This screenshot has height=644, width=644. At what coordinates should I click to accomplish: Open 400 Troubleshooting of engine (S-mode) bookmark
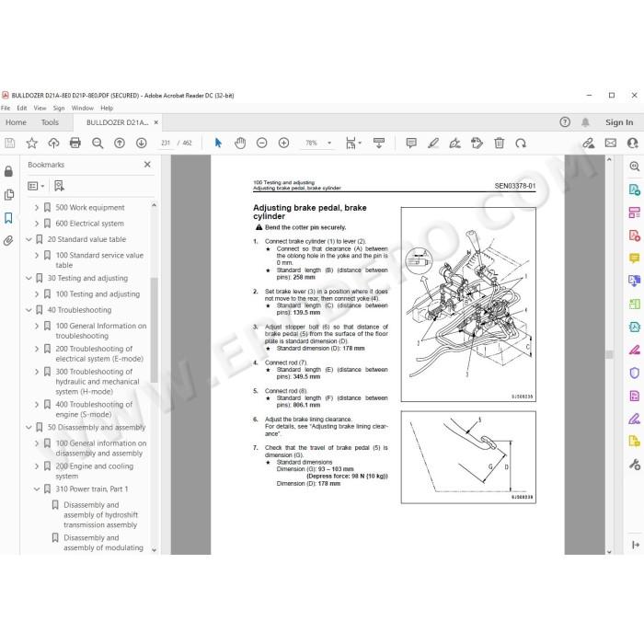94,409
